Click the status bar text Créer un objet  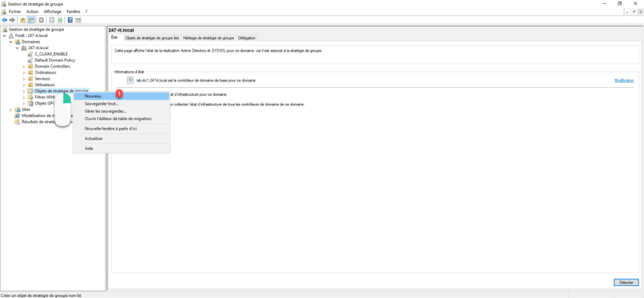40,295
